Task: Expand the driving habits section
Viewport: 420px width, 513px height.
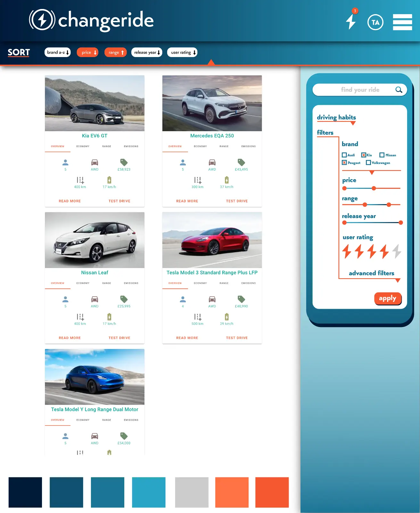Action: coord(353,123)
